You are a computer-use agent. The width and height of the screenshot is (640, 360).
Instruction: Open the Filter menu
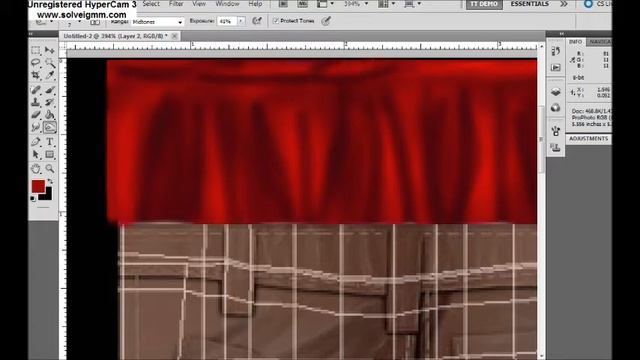pos(176,4)
